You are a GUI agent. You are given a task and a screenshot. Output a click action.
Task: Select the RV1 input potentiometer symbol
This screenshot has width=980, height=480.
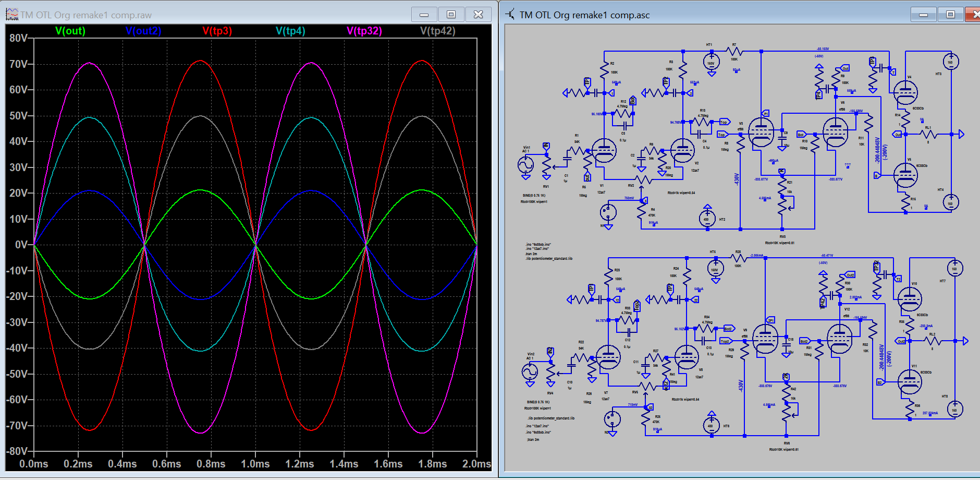coord(546,164)
